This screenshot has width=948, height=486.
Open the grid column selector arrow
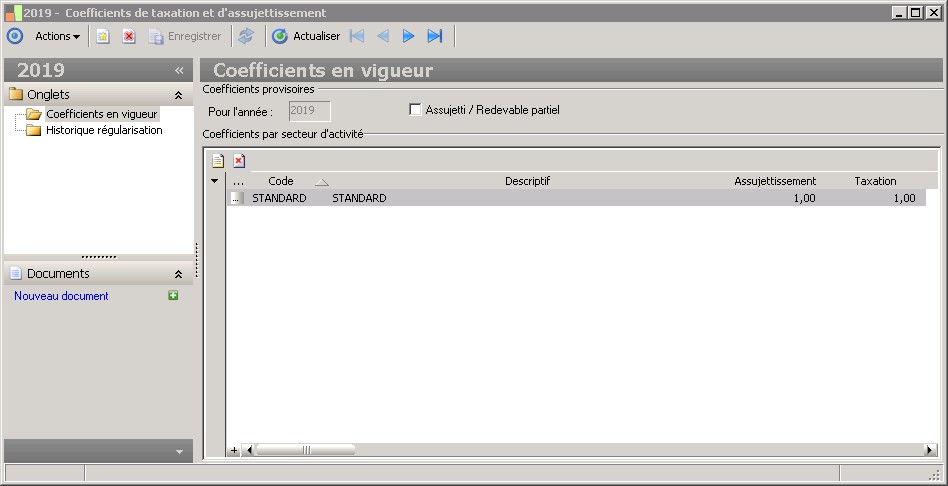coord(215,181)
